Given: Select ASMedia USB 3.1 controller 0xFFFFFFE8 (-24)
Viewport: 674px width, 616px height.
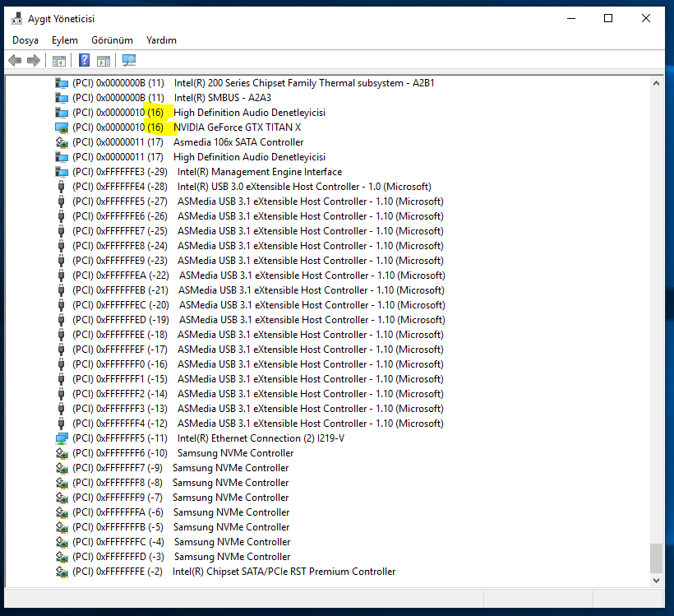Looking at the screenshot, I should [x=258, y=246].
